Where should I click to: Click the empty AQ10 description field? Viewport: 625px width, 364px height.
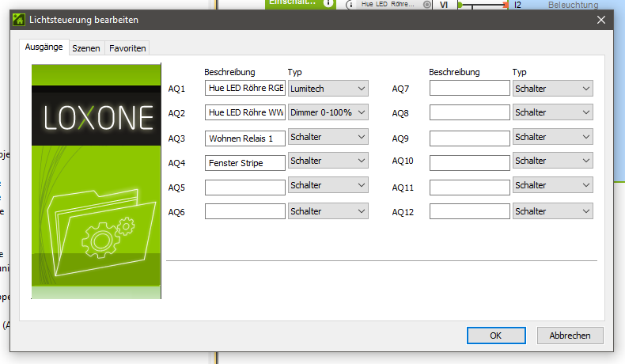(x=470, y=163)
